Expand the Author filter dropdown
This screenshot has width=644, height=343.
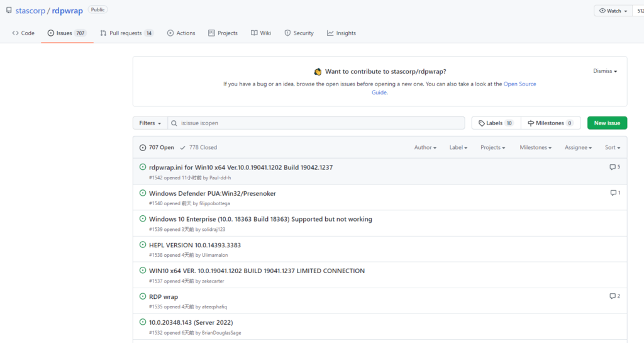point(425,147)
